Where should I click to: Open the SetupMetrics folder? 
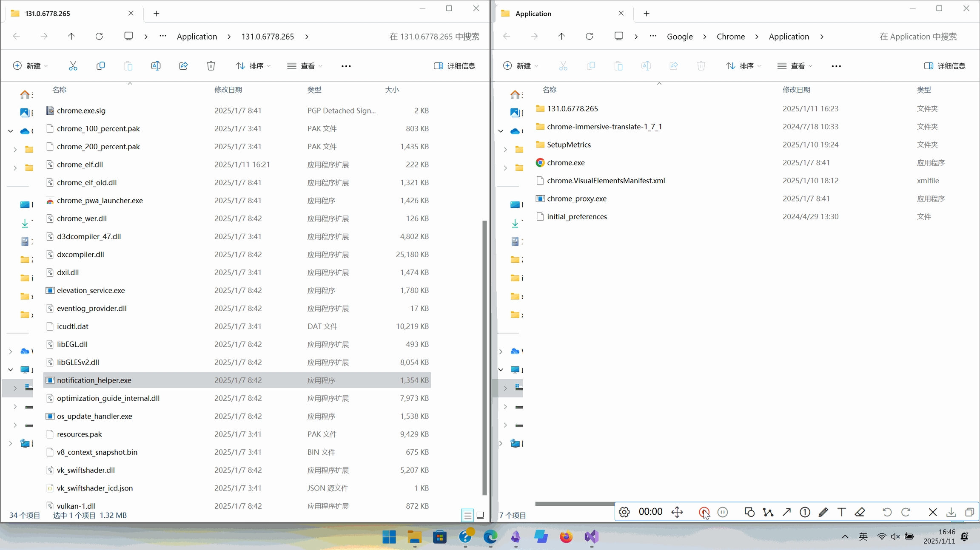point(569,145)
